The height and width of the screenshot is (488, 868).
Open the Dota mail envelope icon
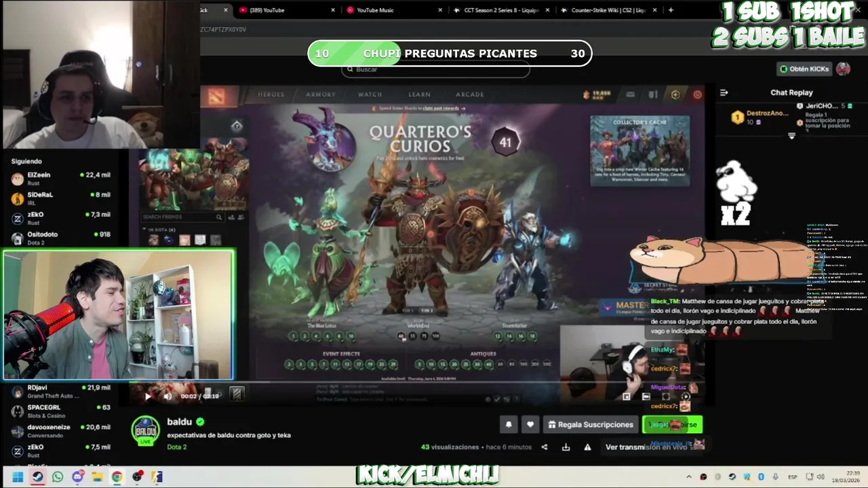coord(630,95)
